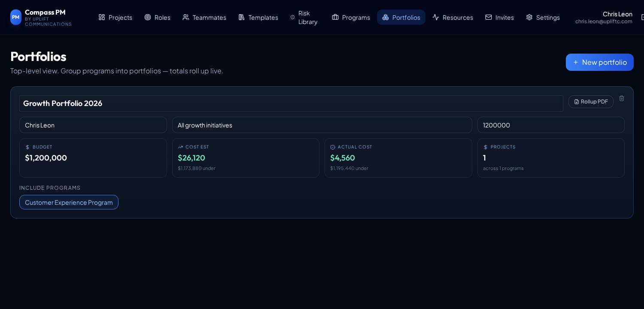Viewport: 644px width, 309px height.
Task: Click the $4,560 actual cost value
Action: [343, 158]
